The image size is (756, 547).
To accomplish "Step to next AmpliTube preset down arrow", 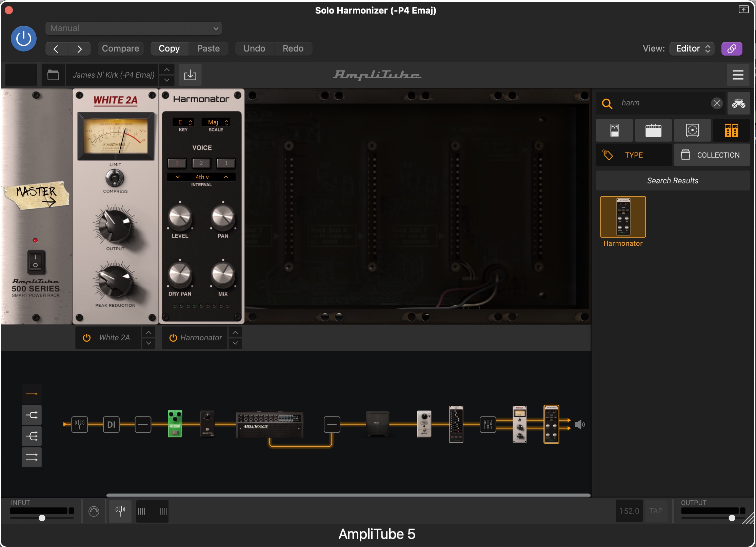I will coord(167,80).
